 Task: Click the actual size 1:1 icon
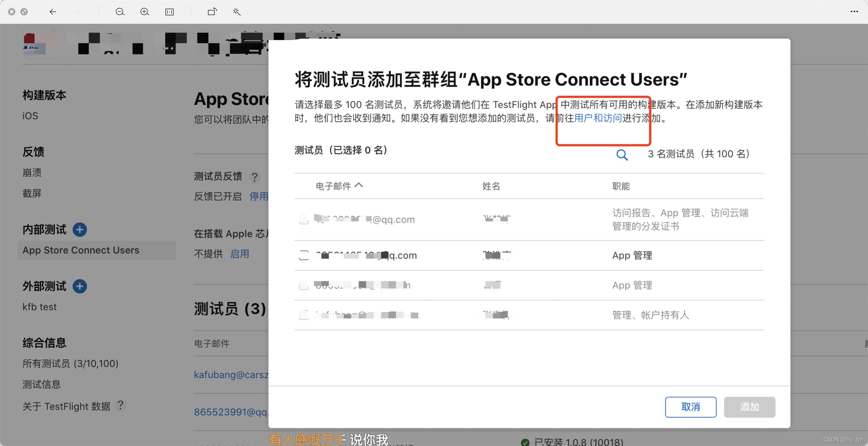click(170, 12)
